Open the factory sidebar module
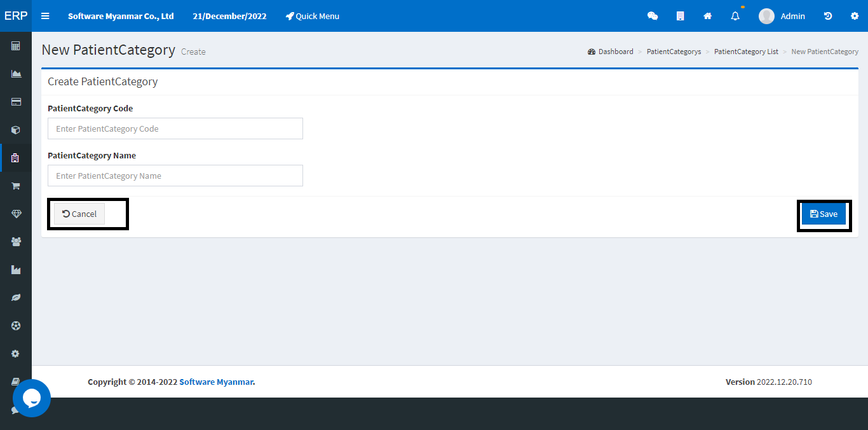This screenshot has width=868, height=430. [x=16, y=270]
